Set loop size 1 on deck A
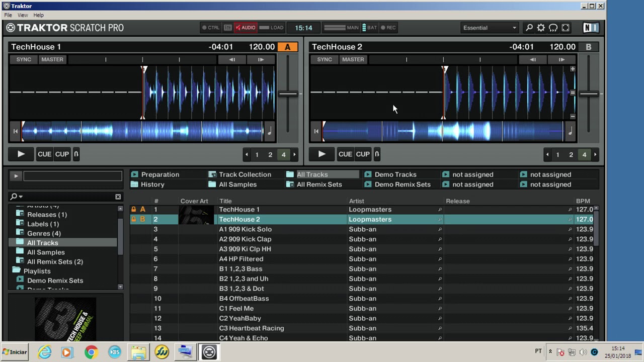Viewport: 644px width, 362px height. pyautogui.click(x=257, y=155)
